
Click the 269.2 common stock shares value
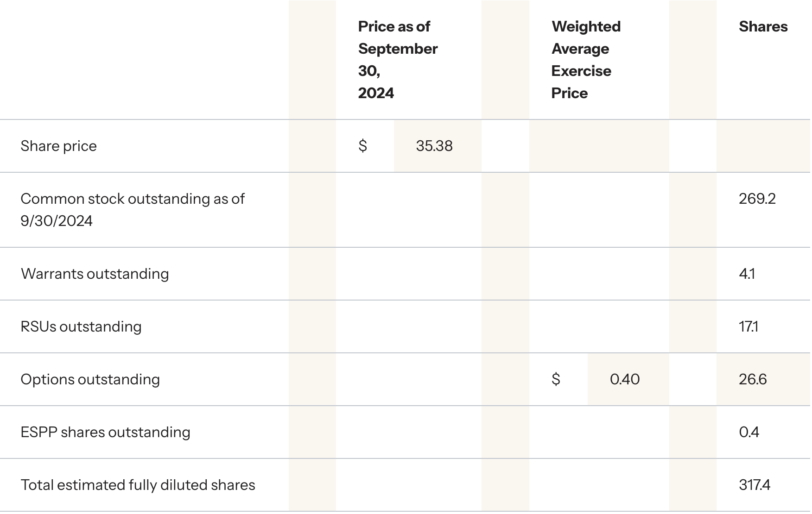pos(757,199)
